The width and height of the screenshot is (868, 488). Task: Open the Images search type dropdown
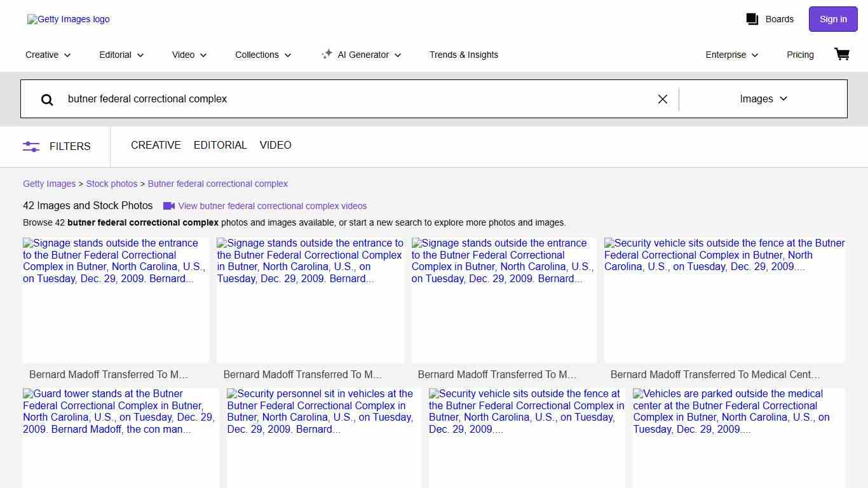tap(763, 99)
